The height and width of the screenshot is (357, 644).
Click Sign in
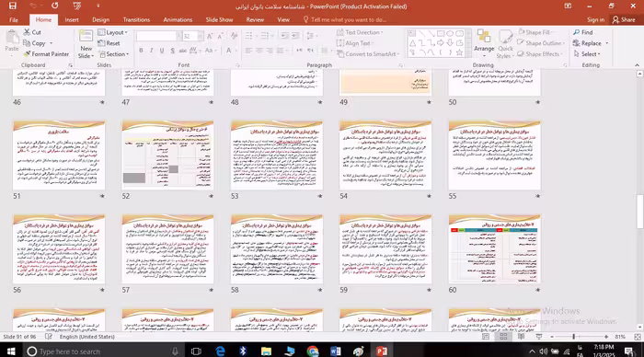[595, 19]
